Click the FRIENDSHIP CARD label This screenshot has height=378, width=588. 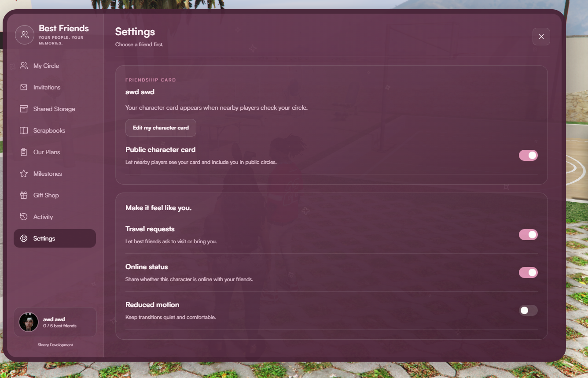[151, 80]
